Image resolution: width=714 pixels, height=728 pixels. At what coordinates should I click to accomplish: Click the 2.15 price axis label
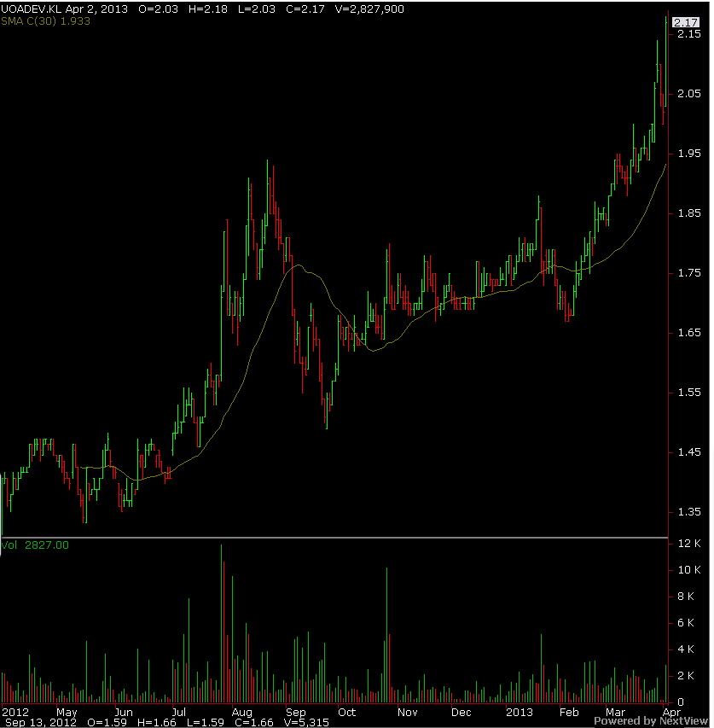(x=689, y=34)
